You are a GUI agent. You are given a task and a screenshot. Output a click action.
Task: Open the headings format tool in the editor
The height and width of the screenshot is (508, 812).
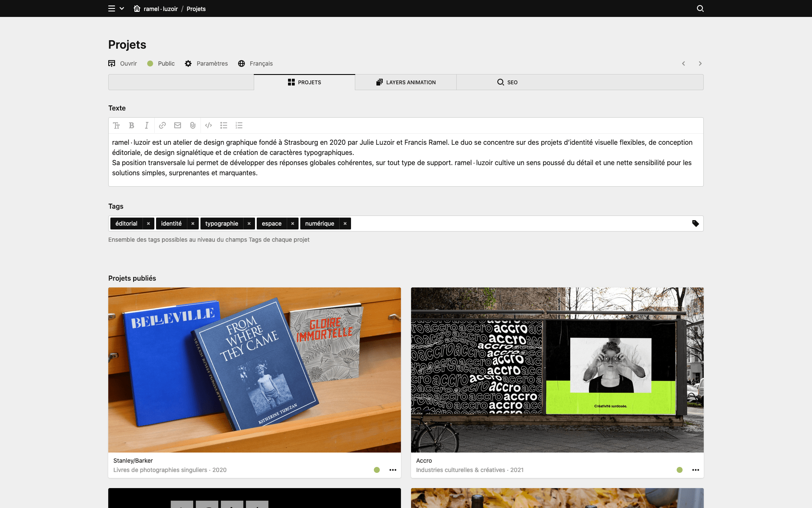116,125
